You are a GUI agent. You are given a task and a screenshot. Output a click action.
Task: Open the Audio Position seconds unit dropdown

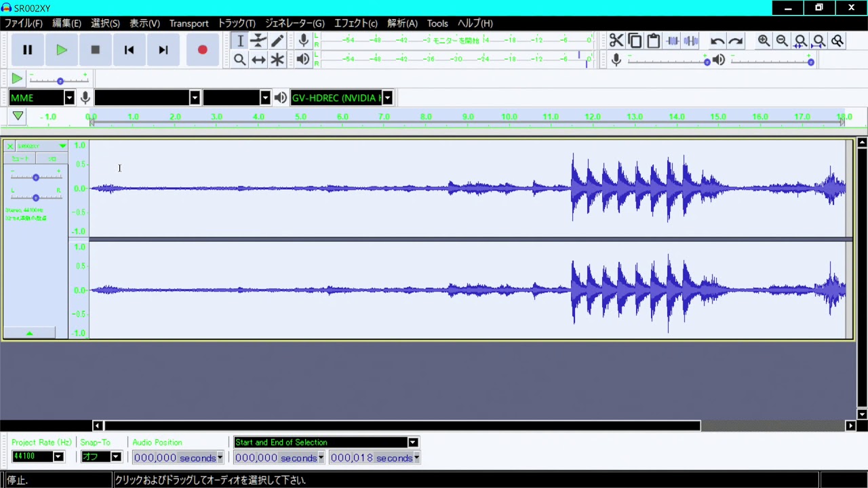click(x=220, y=458)
